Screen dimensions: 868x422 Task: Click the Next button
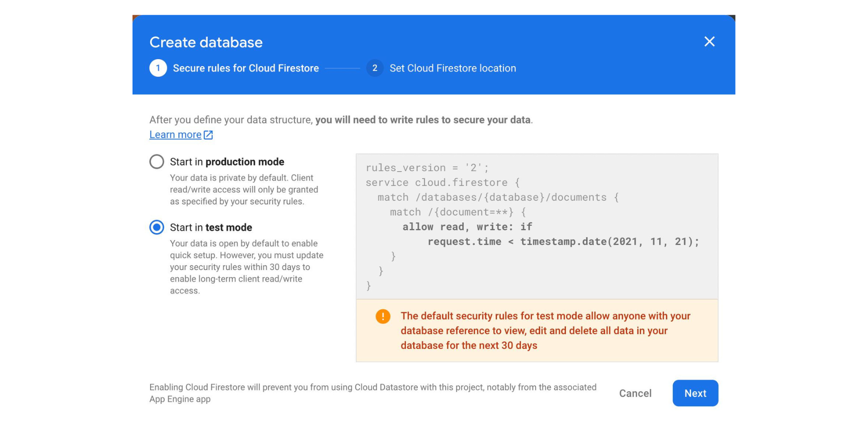pyautogui.click(x=695, y=393)
